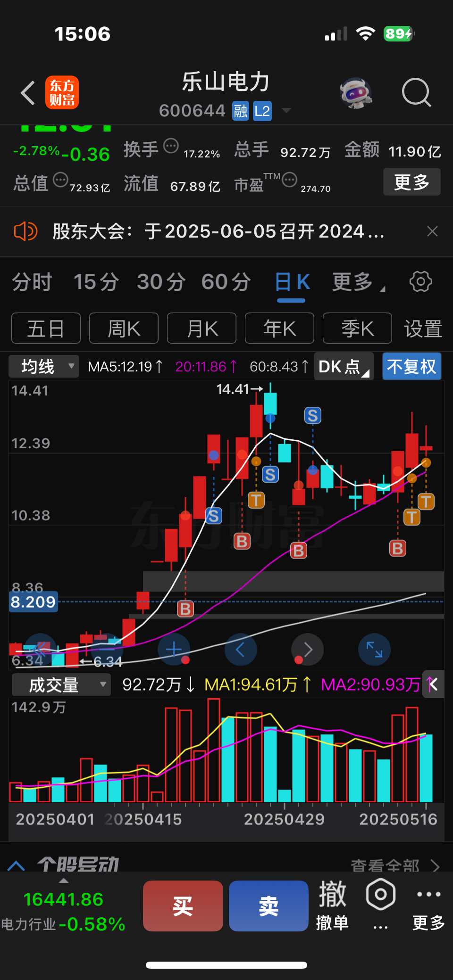This screenshot has height=980, width=453.
Task: Tap the 融 margin-trading badge
Action: tap(241, 111)
